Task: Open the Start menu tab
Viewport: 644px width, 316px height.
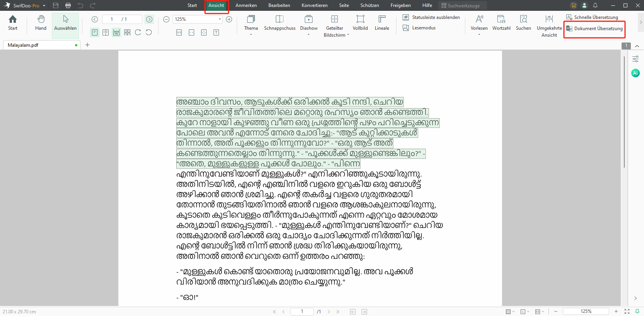Action: pos(192,5)
